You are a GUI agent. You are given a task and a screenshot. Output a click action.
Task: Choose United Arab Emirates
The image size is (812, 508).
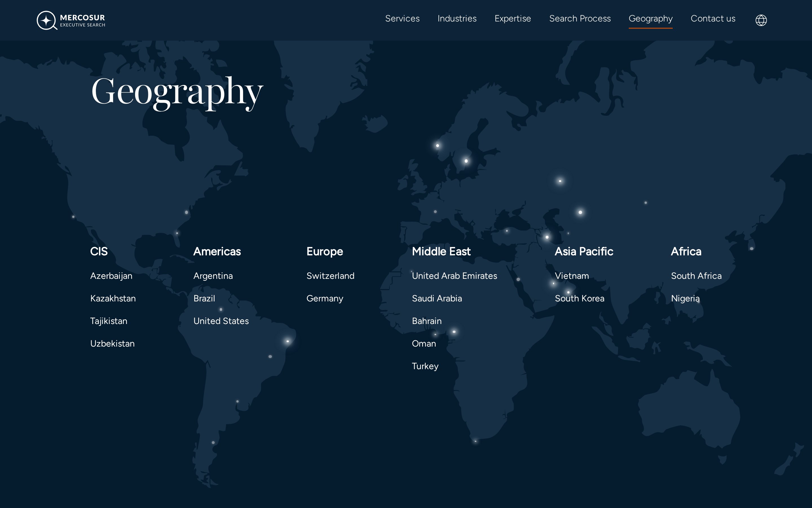[x=454, y=276]
